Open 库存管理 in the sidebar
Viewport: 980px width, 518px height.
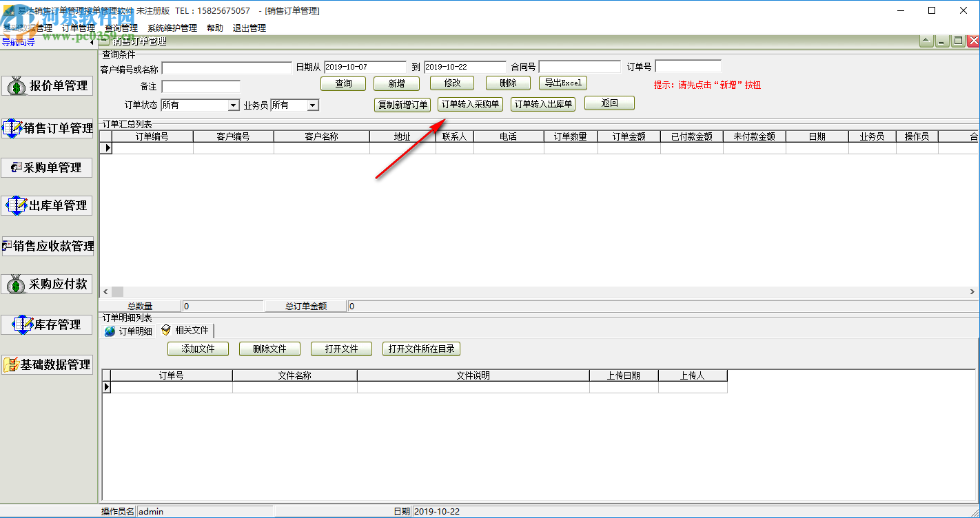(48, 324)
